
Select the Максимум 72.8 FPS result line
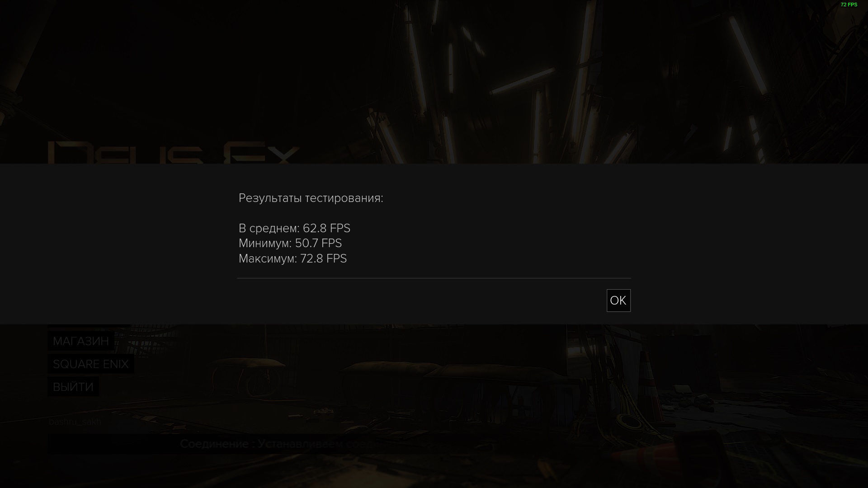(x=292, y=258)
